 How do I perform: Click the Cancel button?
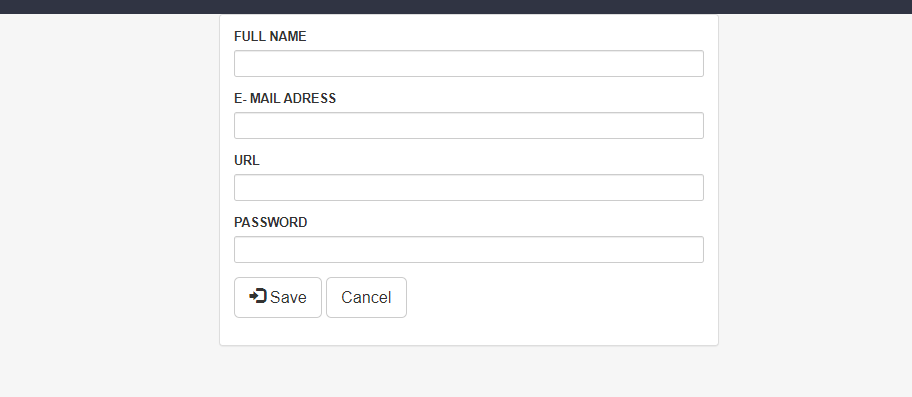tap(366, 298)
